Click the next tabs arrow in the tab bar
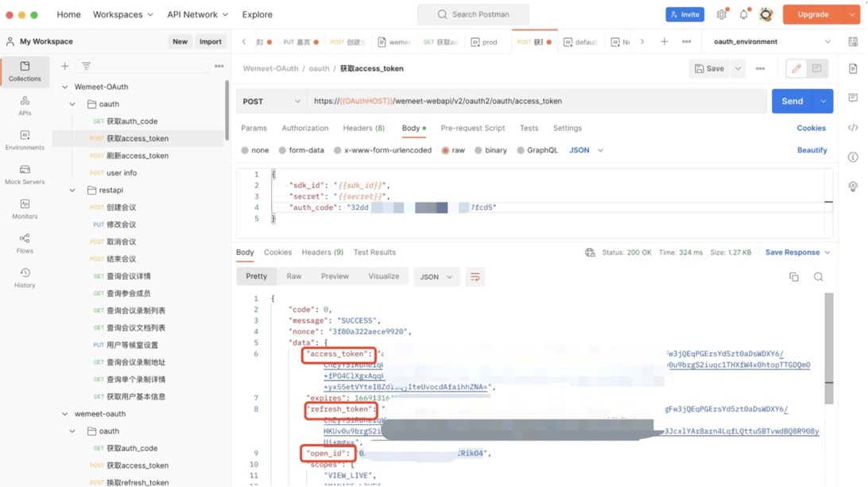This screenshot has height=487, width=868. (642, 42)
